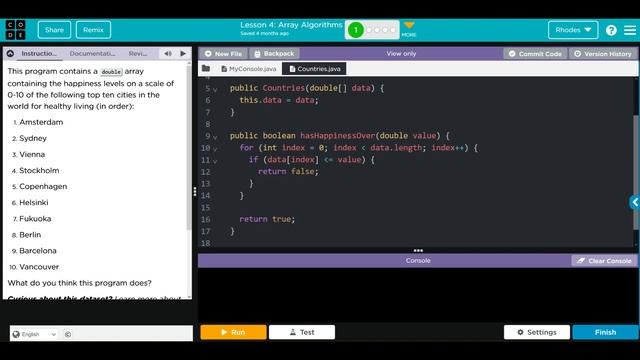
Task: Switch to the Review tab
Action: pos(138,53)
